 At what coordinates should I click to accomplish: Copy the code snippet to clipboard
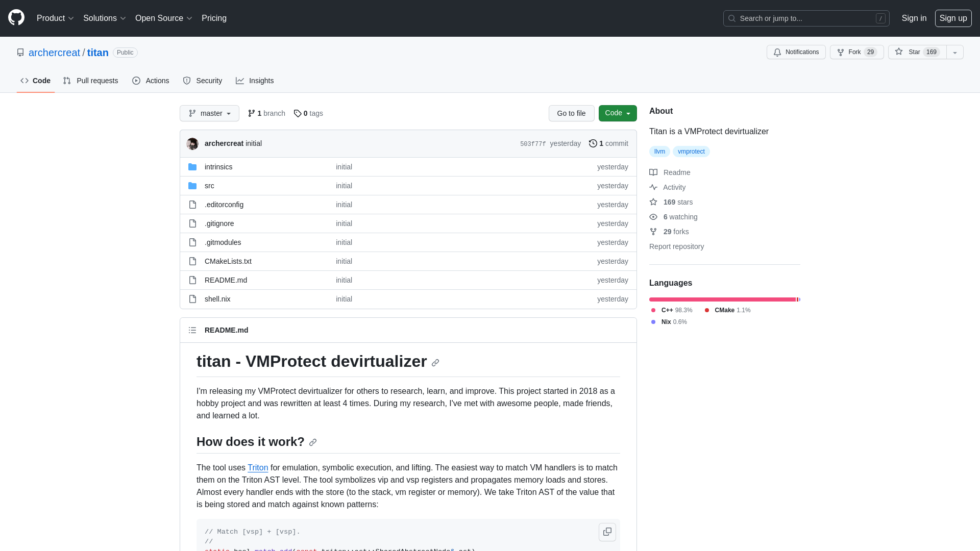coord(607,532)
